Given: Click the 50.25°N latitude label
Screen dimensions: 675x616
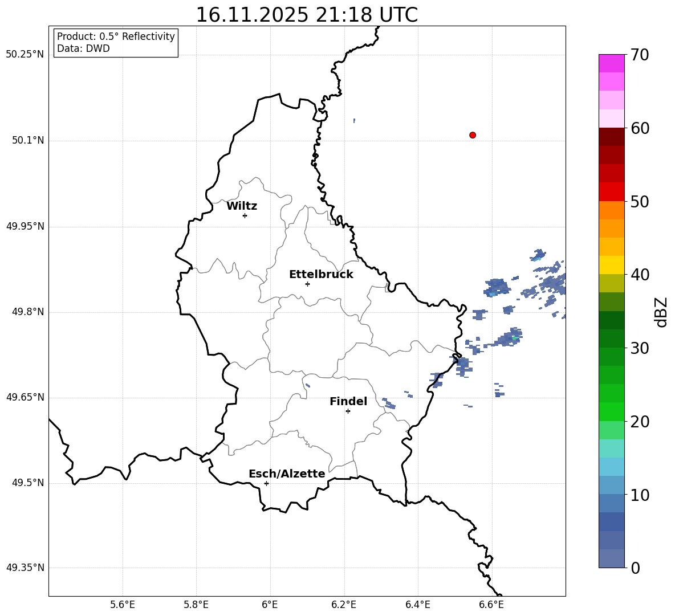Looking at the screenshot, I should point(25,55).
